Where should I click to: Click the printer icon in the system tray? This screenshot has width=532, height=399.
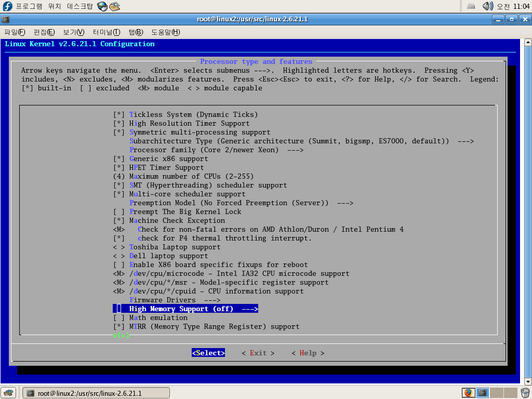(x=471, y=6)
